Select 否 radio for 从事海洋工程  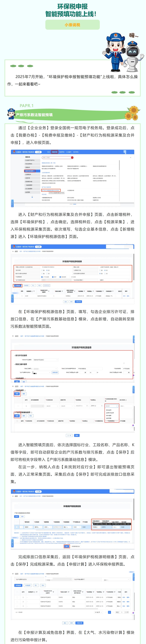click(x=105, y=270)
